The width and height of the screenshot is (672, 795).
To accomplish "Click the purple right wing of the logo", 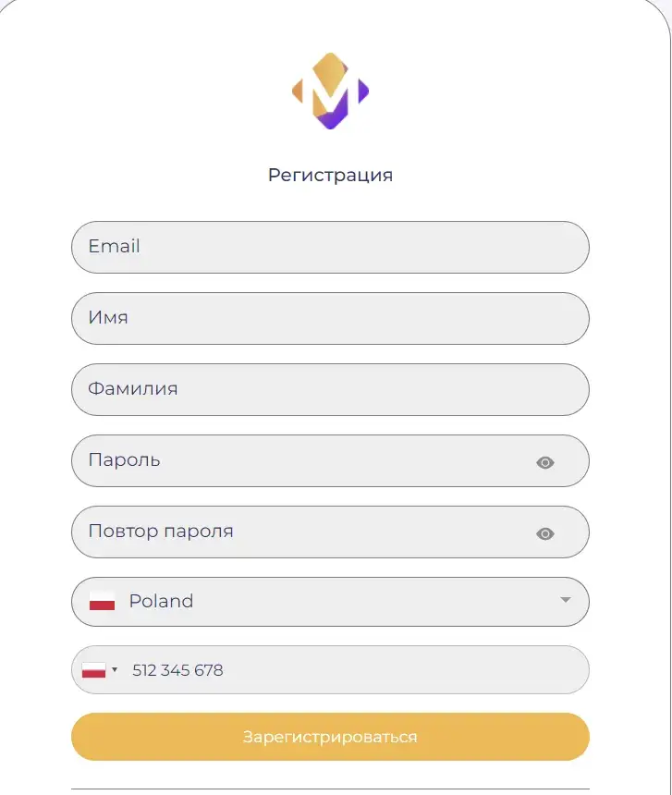I will 363,91.
